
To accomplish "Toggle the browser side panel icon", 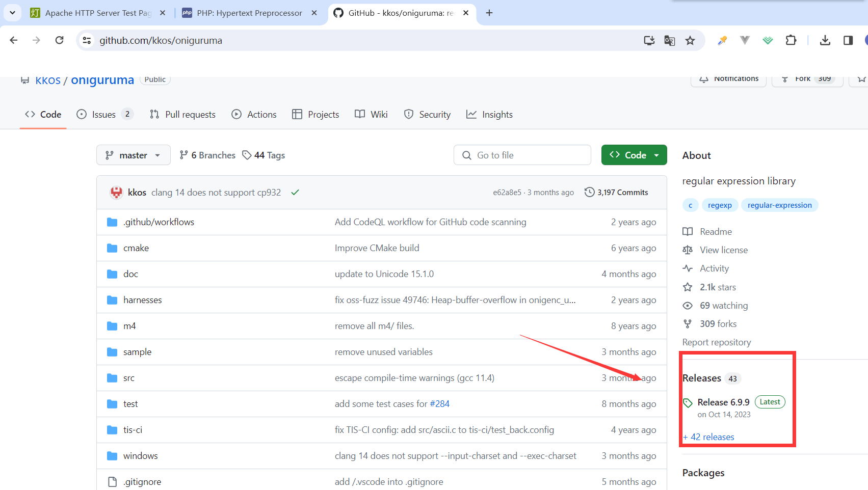I will [x=848, y=40].
